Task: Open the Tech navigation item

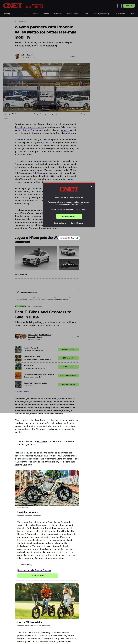Action: pyautogui.click(x=26, y=14)
